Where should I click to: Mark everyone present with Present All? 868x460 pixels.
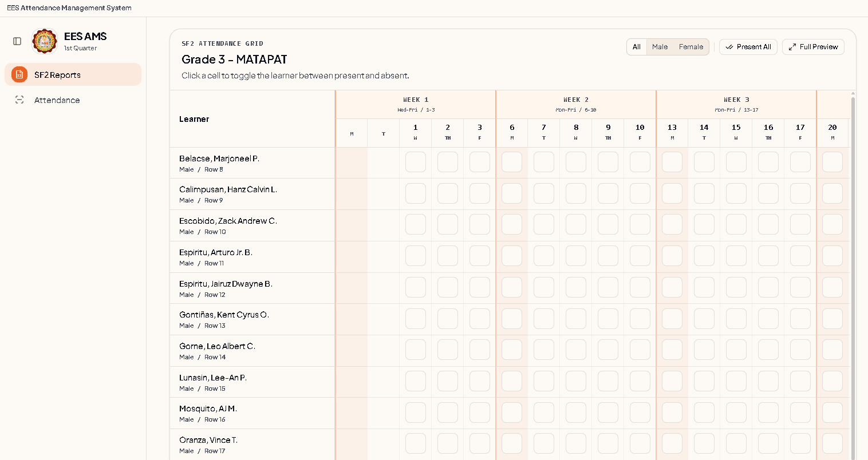pyautogui.click(x=748, y=47)
